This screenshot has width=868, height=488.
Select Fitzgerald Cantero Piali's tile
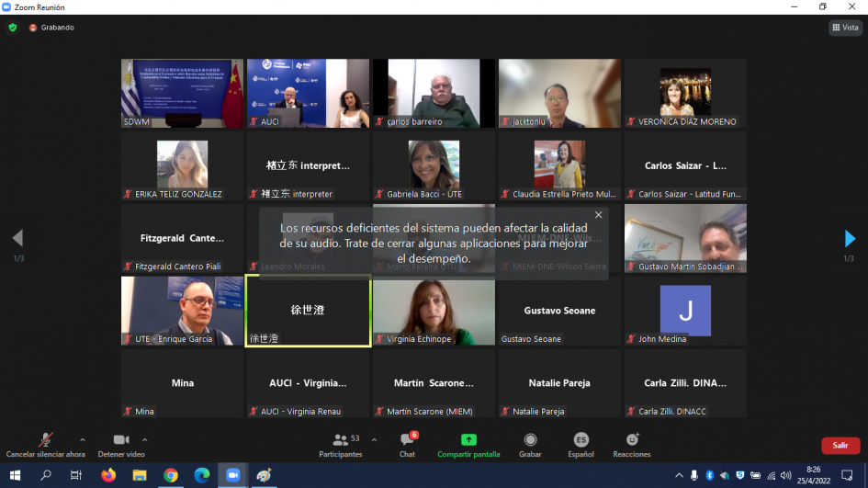182,238
